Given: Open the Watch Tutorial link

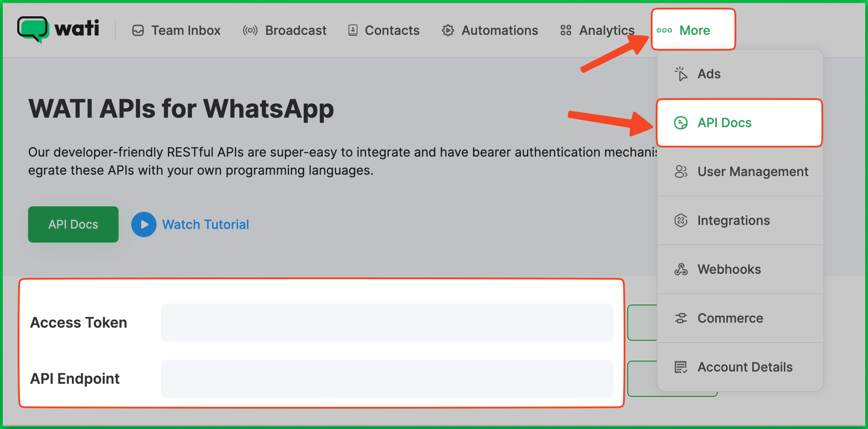Looking at the screenshot, I should click(205, 224).
